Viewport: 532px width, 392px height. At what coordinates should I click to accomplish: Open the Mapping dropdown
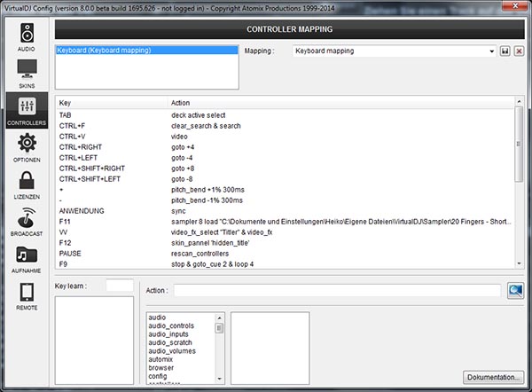point(395,51)
